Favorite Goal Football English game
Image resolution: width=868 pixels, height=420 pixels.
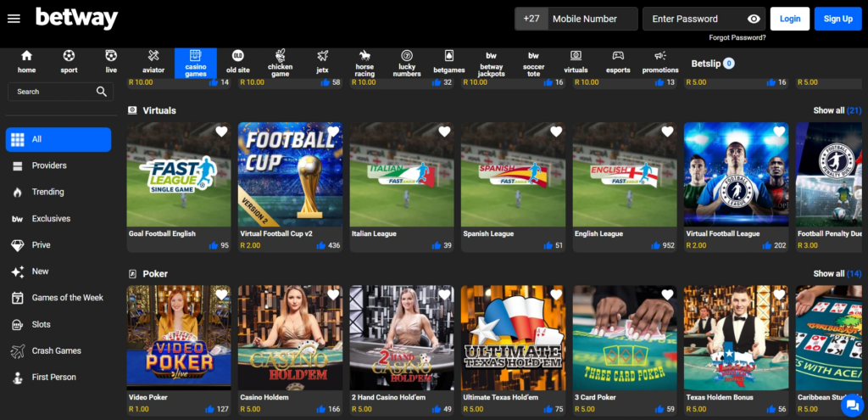[221, 132]
